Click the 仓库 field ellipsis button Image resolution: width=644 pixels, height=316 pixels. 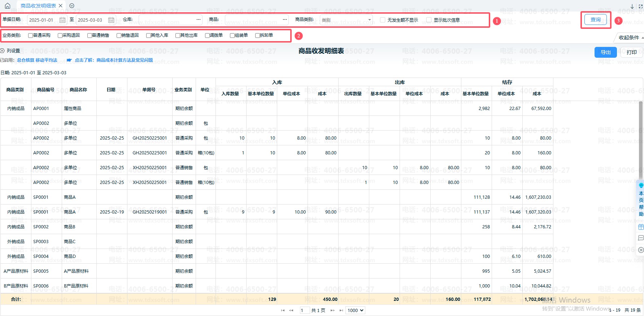coord(199,19)
